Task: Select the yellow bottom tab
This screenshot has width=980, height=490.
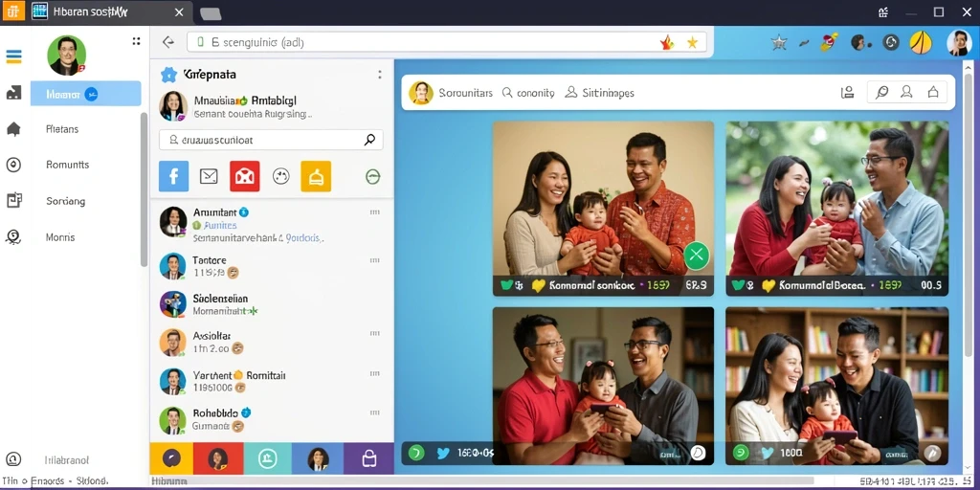Action: point(172,458)
